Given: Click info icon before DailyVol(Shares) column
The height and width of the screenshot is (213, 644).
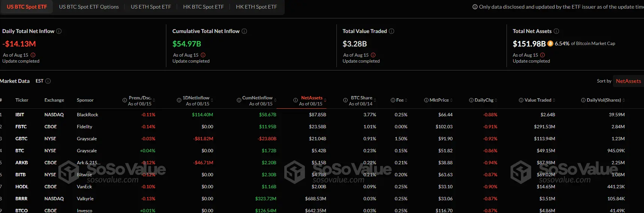Looking at the screenshot, I should 583,100.
